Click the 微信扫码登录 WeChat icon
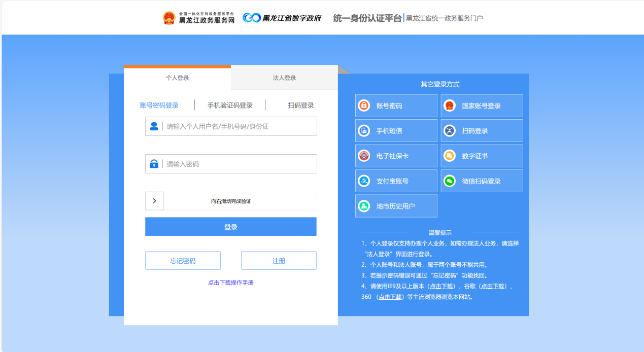 (449, 181)
